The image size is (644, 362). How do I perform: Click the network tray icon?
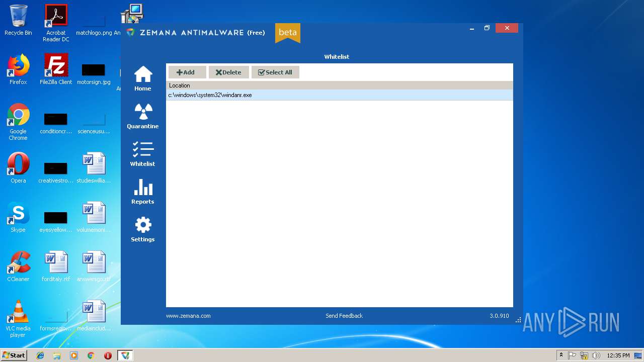[x=584, y=355]
